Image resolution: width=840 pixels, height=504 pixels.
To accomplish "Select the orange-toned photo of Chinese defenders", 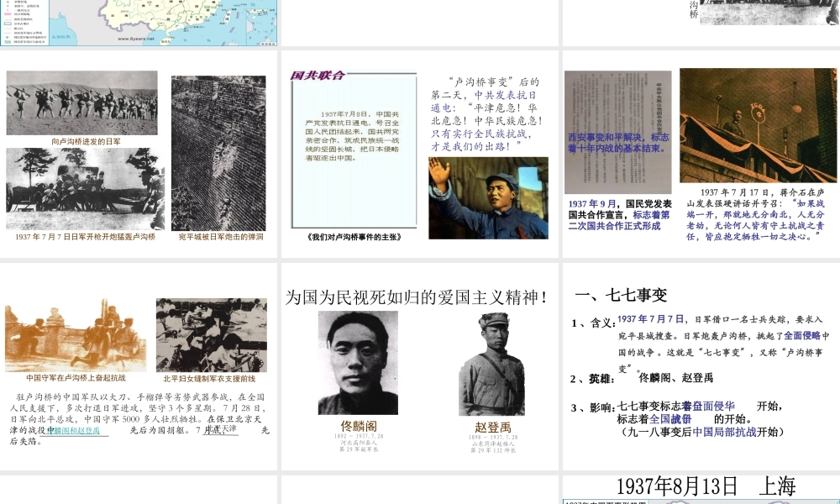I will click(x=76, y=335).
